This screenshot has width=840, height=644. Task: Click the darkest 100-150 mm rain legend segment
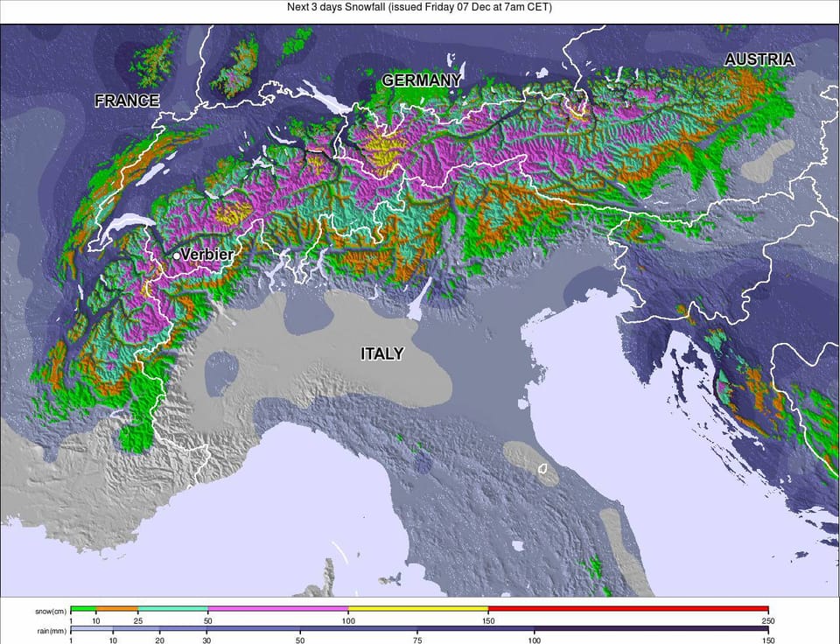coord(651,629)
